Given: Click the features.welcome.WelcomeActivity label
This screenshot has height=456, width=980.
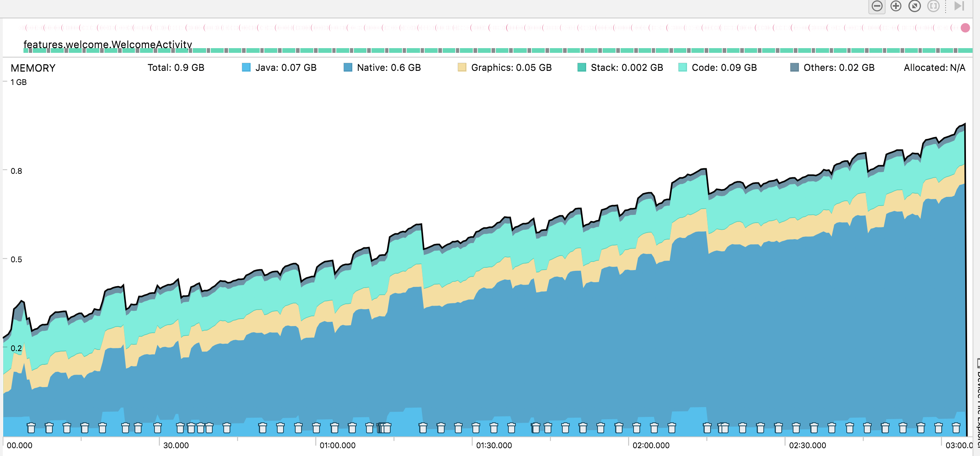Looking at the screenshot, I should tap(108, 44).
